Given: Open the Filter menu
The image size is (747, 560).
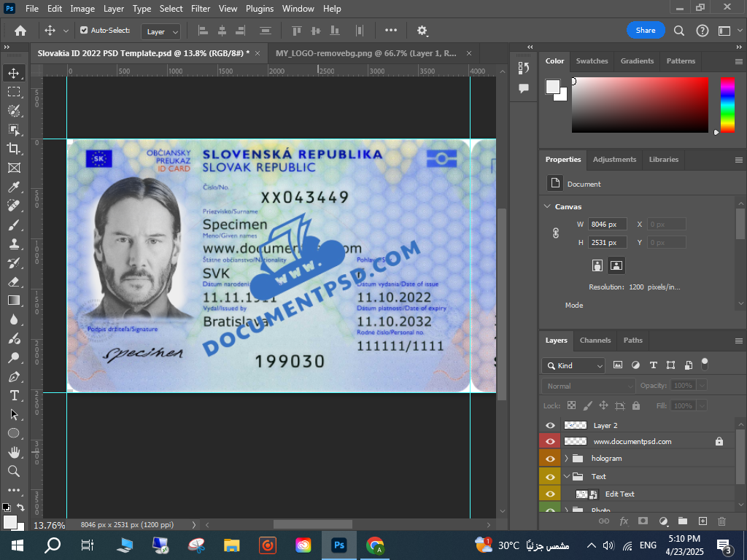Looking at the screenshot, I should pyautogui.click(x=201, y=9).
